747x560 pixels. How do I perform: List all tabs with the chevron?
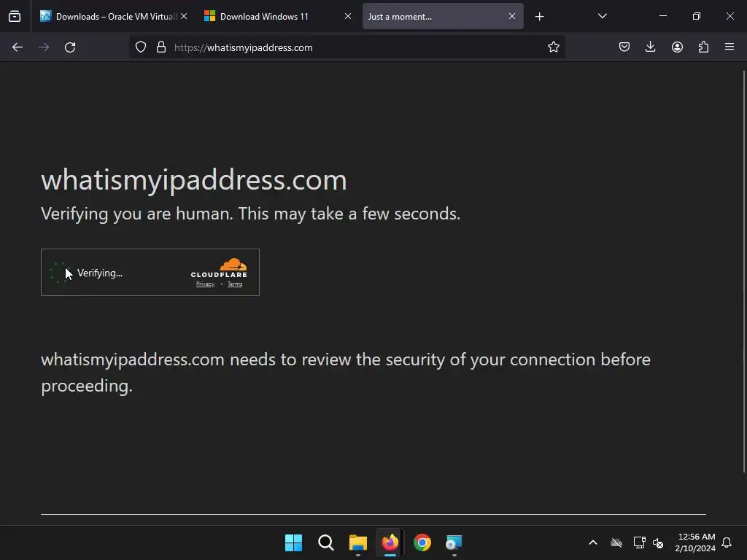pyautogui.click(x=602, y=16)
